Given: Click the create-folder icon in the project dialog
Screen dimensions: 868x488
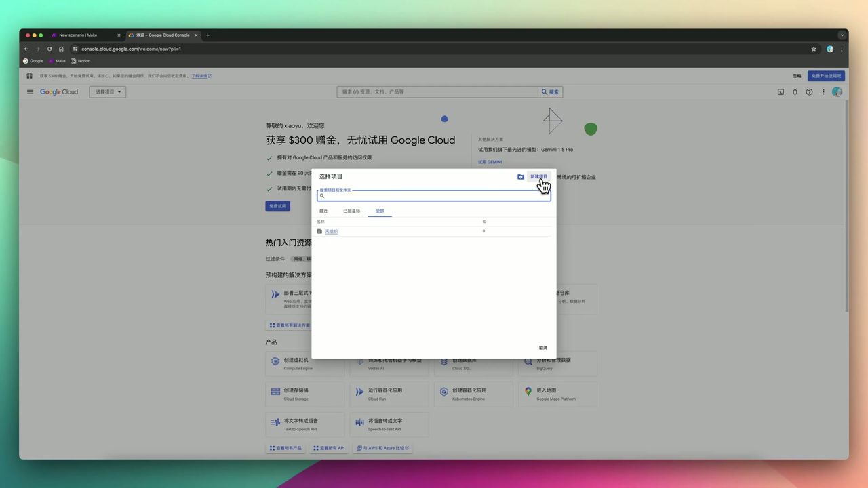Looking at the screenshot, I should [521, 176].
